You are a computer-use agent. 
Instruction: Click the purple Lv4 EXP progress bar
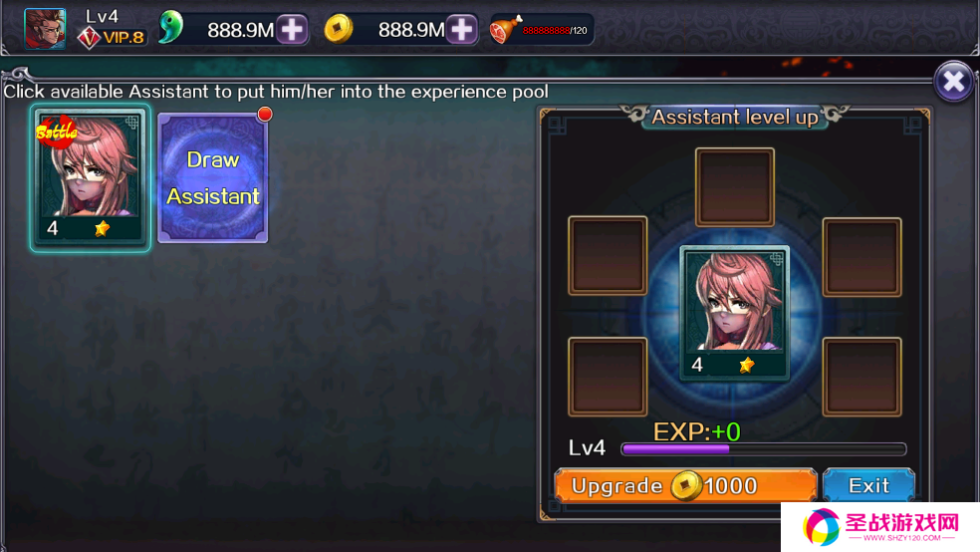[x=764, y=448]
